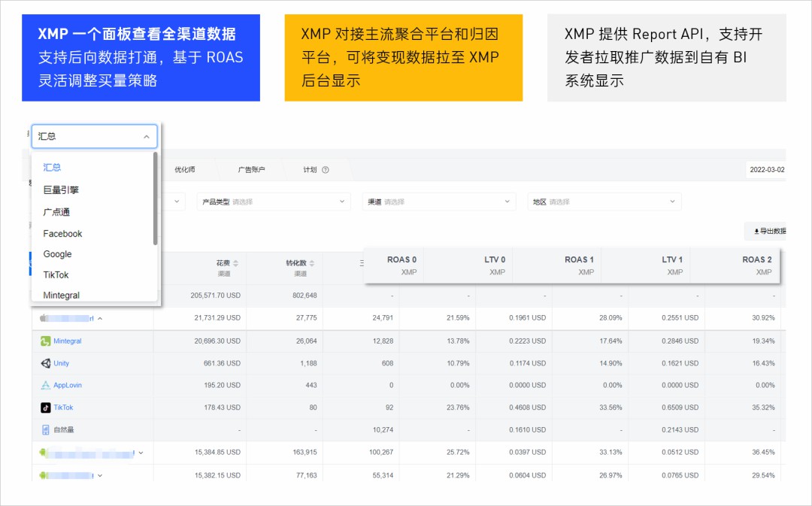Viewport: 812px width, 506px height.
Task: Open the 地区 filter dropdown
Action: 604,201
